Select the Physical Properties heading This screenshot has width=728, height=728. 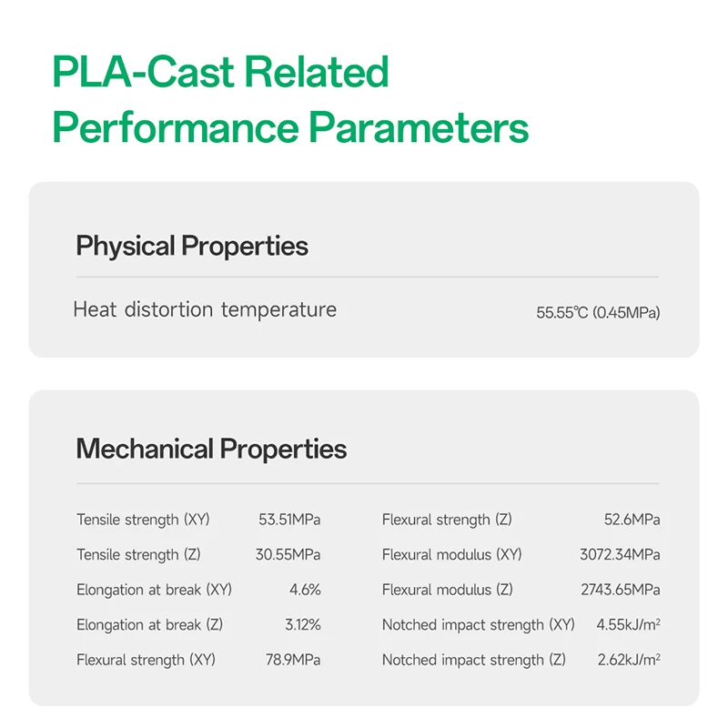pos(192,246)
